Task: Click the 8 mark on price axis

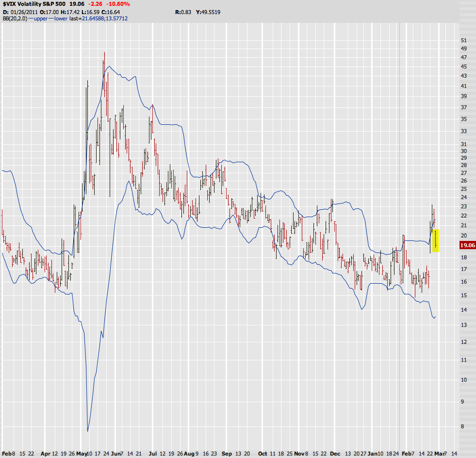Action: (462, 426)
